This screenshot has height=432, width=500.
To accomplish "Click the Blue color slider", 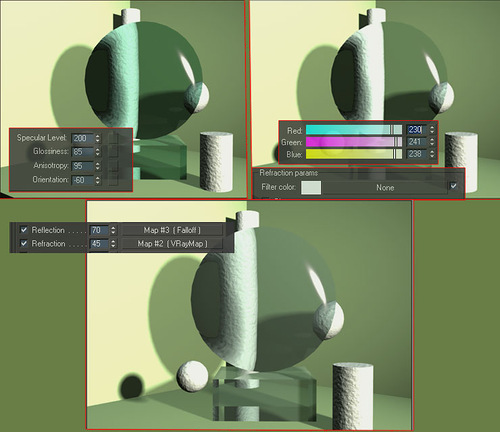I will tap(354, 154).
